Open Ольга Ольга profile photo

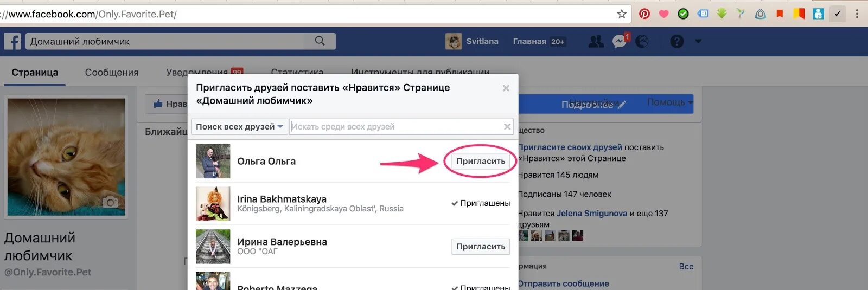click(213, 161)
